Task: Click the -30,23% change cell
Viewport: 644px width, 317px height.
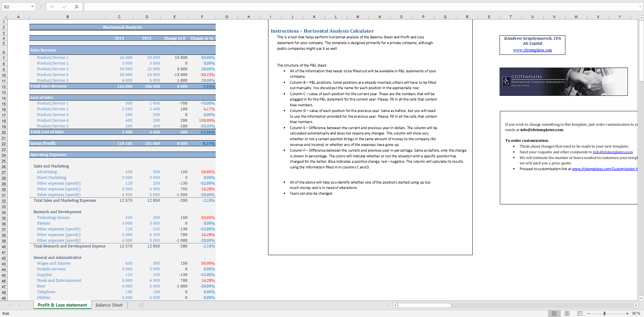Action: coord(202,75)
